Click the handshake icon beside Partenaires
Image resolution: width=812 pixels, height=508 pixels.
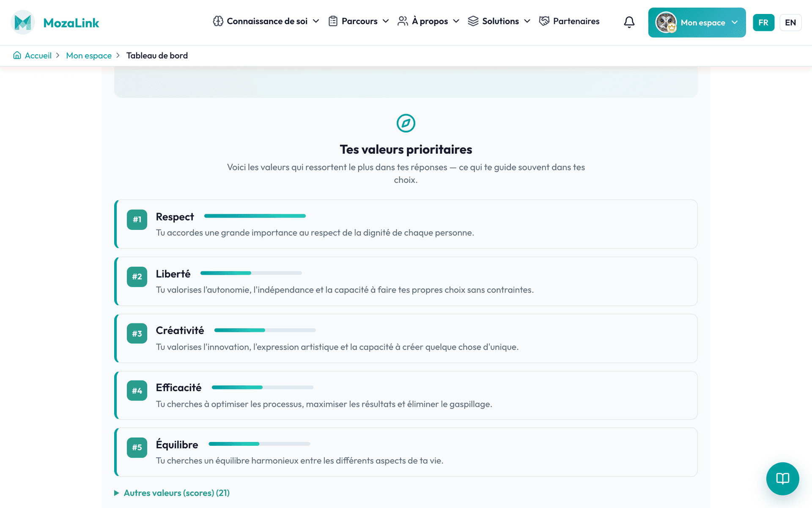pos(544,21)
